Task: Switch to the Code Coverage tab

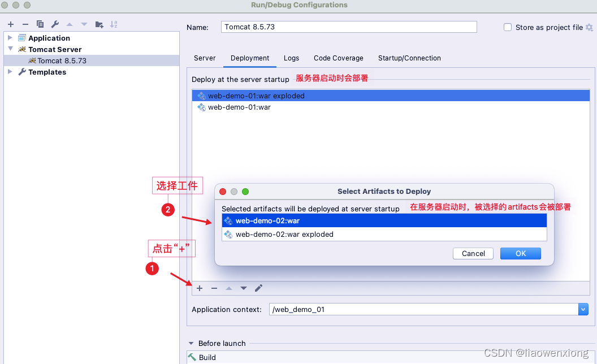Action: pyautogui.click(x=339, y=58)
